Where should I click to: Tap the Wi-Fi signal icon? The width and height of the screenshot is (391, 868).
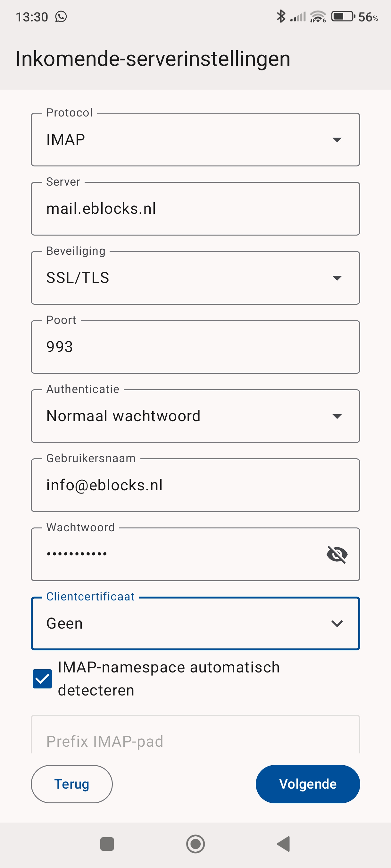pos(318,16)
